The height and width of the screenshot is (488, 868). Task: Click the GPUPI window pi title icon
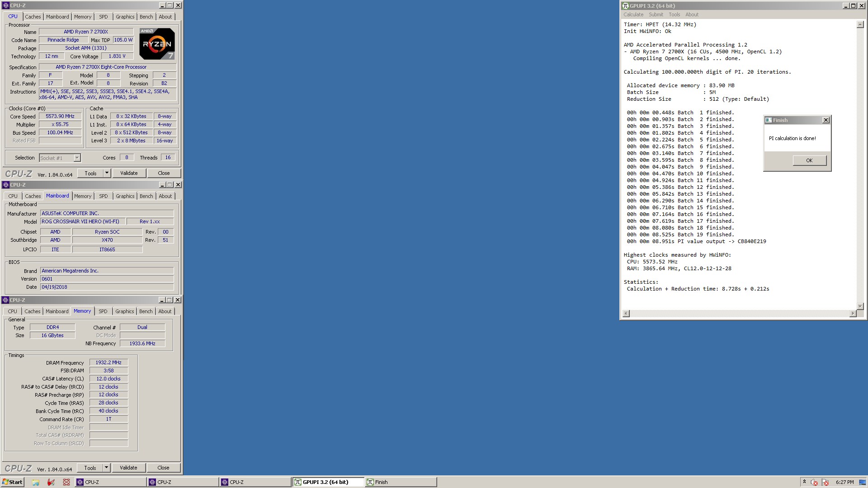[626, 6]
